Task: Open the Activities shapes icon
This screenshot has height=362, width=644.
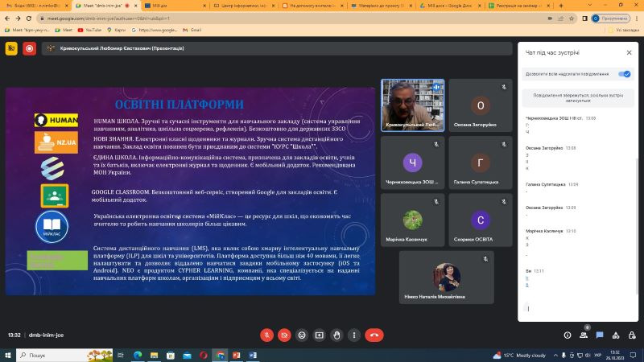Action: coord(616,335)
